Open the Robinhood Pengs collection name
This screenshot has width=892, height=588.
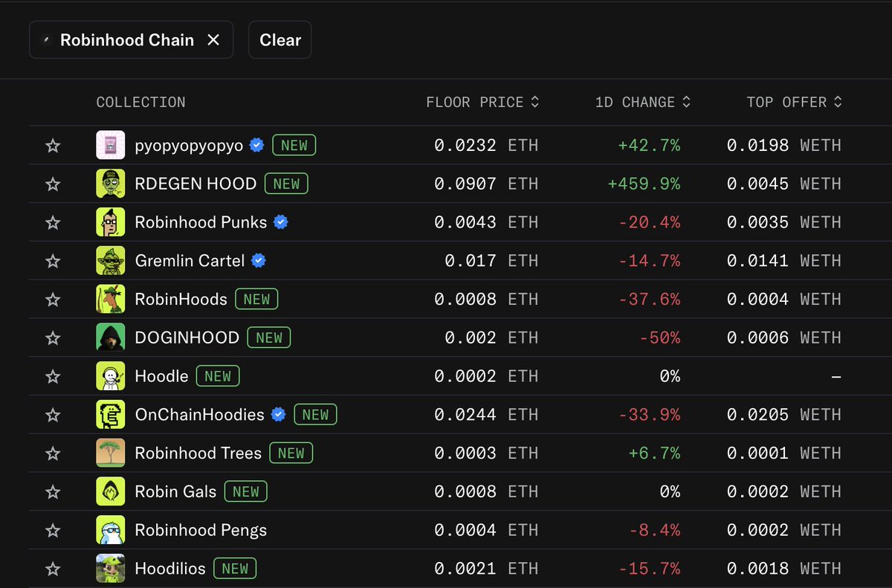(201, 531)
